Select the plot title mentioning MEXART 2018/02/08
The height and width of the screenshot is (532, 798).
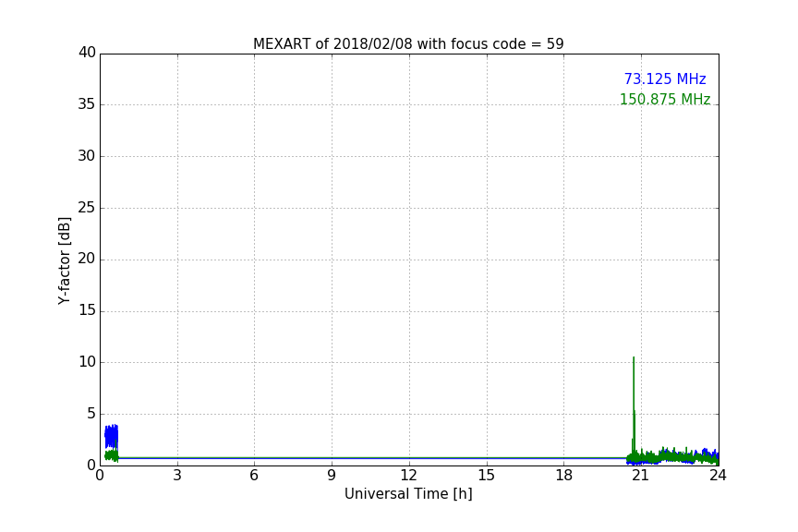click(x=408, y=44)
